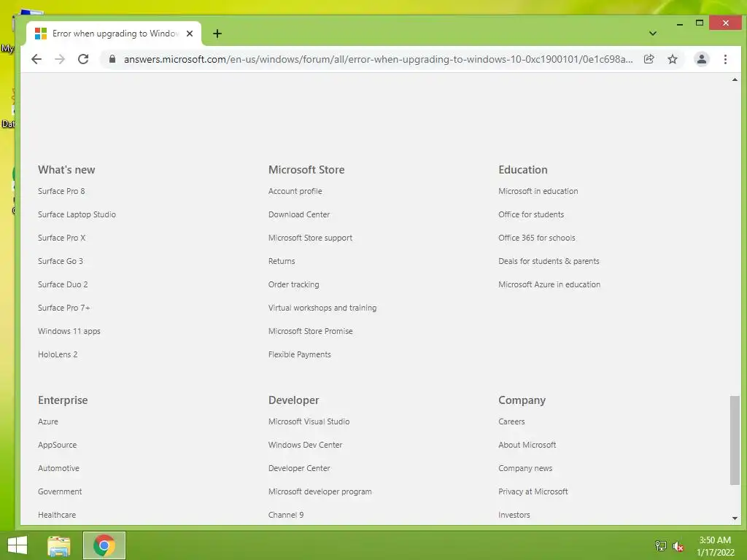This screenshot has width=747, height=560.
Task: Open the Surface Pro 8 link
Action: point(61,191)
